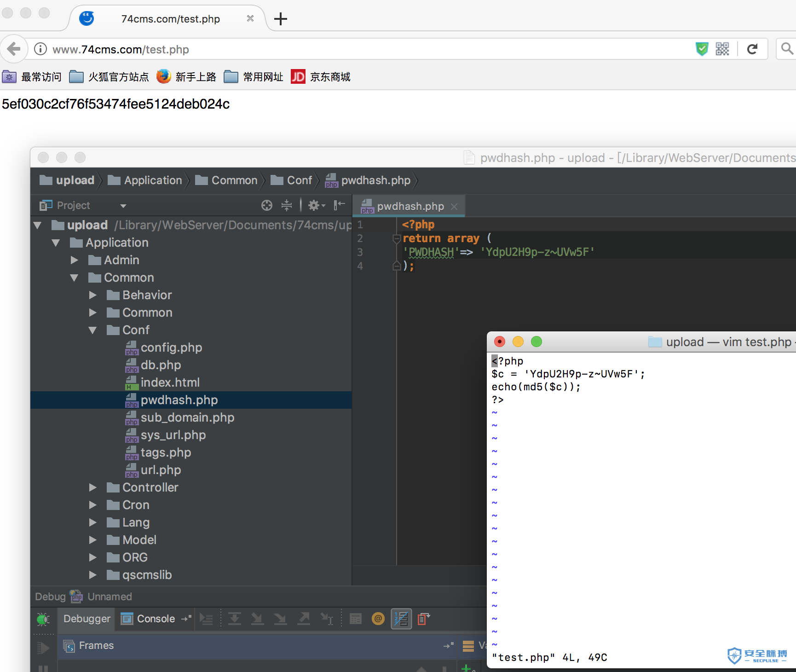796x672 pixels.
Task: Expand the Controller folder
Action: tap(92, 487)
